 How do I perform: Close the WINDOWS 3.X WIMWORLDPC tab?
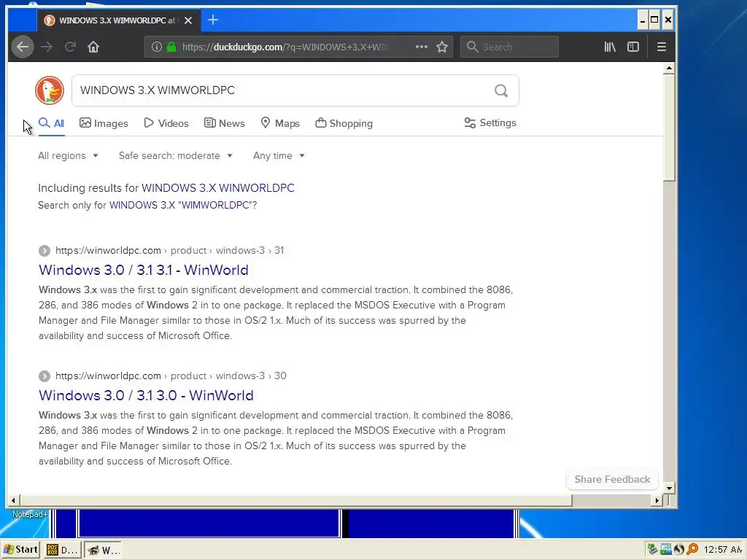188,20
